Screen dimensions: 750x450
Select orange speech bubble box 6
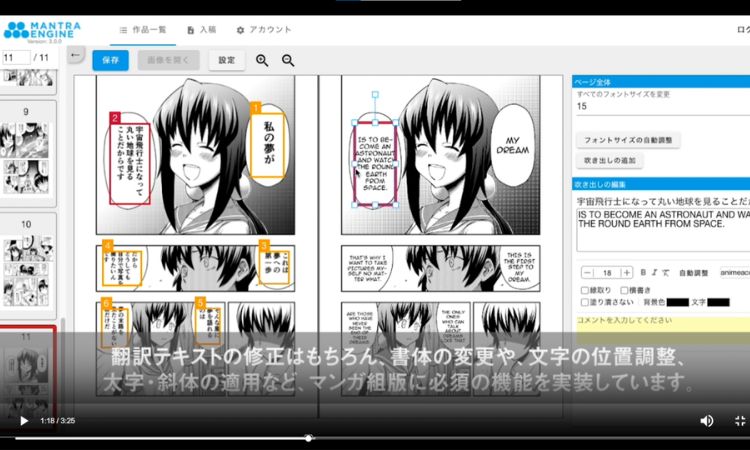click(115, 328)
